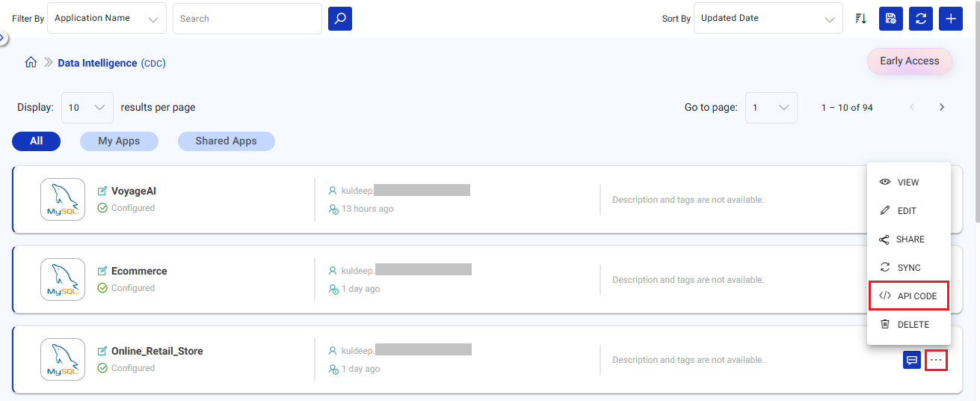Switch to My Apps tab
The image size is (980, 401).
[x=120, y=141]
